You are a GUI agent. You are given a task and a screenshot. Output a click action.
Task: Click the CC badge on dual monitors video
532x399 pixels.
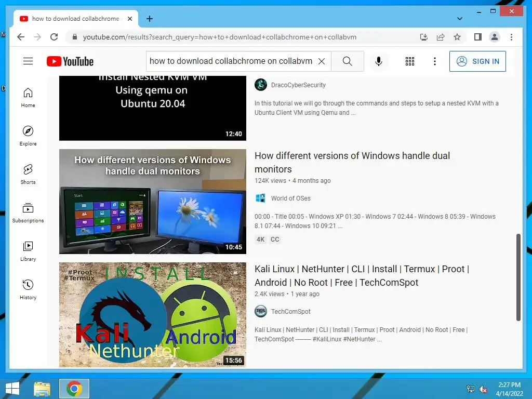(x=275, y=240)
